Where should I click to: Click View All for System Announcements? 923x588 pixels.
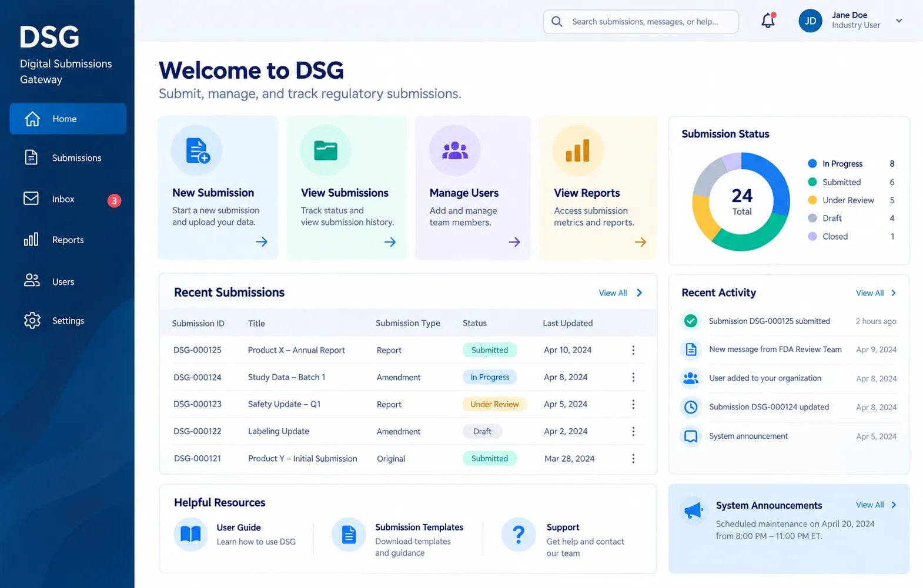pyautogui.click(x=876, y=505)
